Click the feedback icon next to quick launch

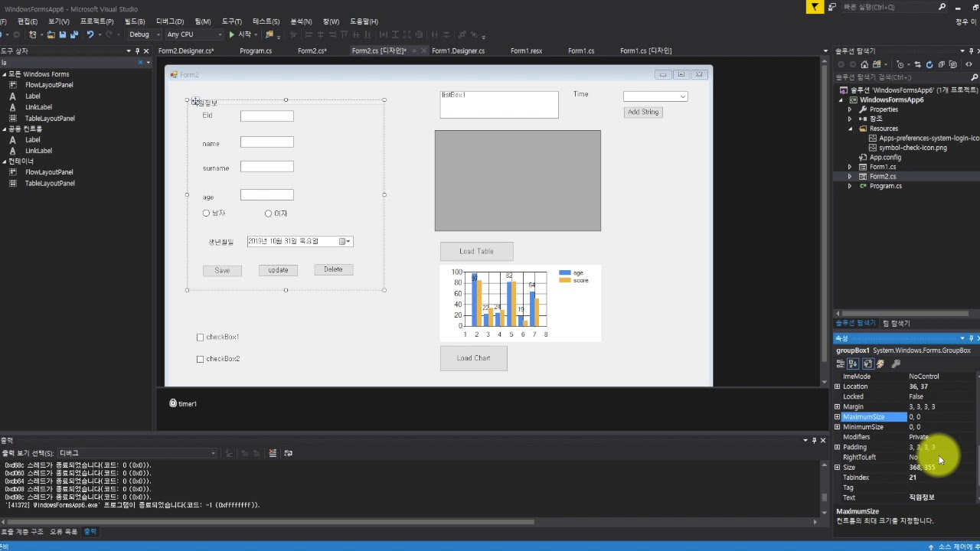pos(831,7)
